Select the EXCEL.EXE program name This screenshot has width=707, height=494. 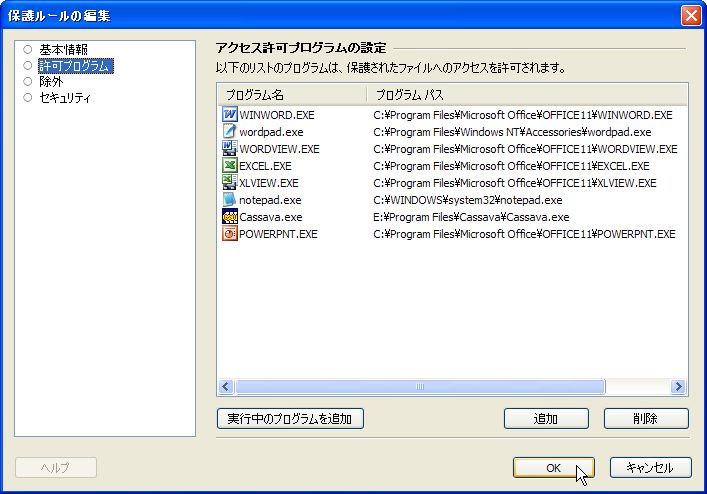(265, 166)
